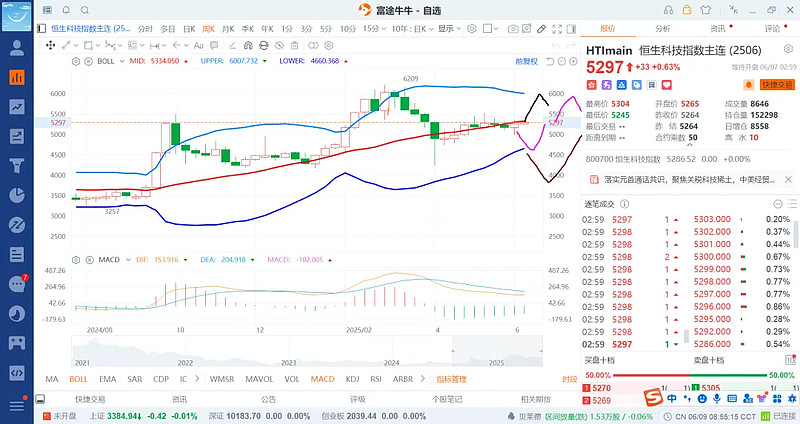Close the news headline banner

coord(788,179)
